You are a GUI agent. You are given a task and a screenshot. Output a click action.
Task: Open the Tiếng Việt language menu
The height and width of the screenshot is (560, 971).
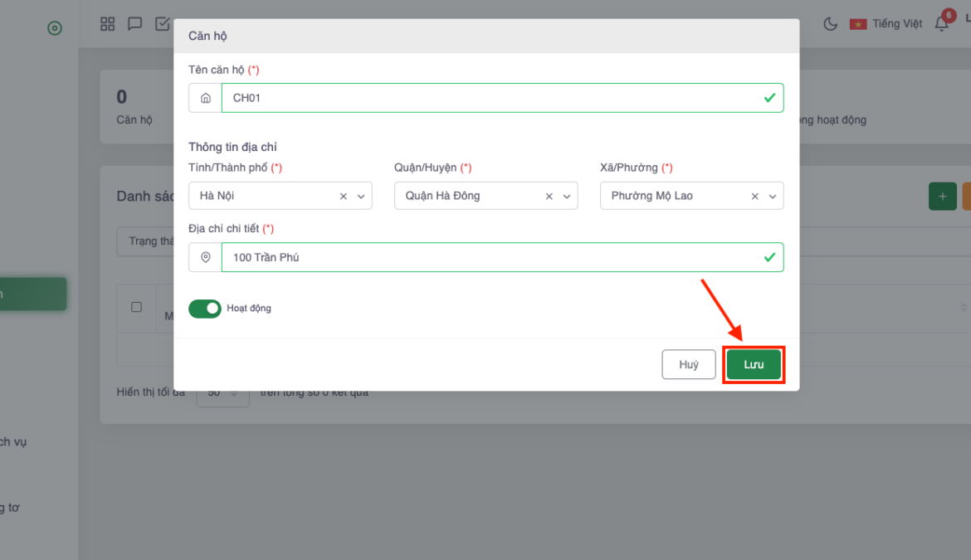(x=886, y=24)
